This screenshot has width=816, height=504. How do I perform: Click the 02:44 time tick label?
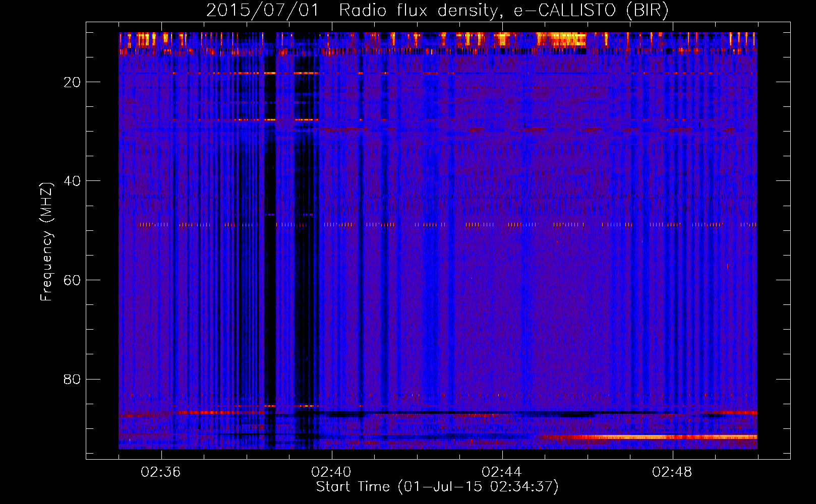502,472
